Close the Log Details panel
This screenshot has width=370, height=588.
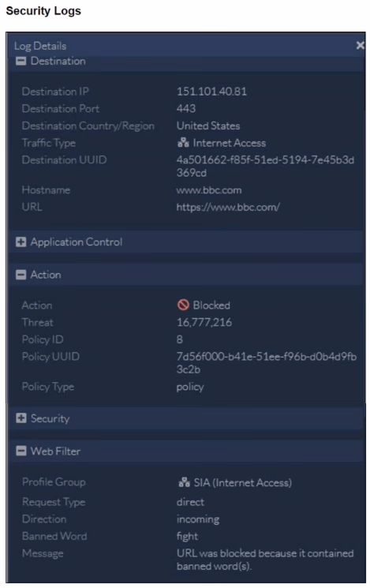pos(360,45)
